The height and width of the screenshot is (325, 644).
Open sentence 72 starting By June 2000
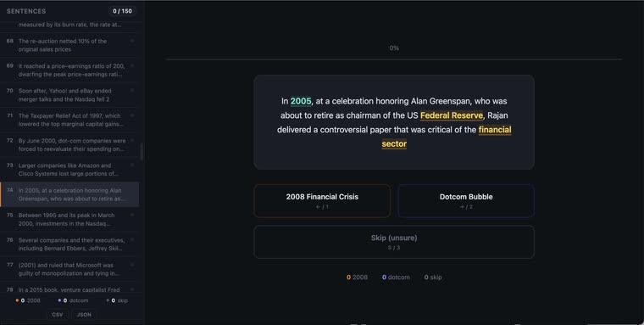(69, 145)
